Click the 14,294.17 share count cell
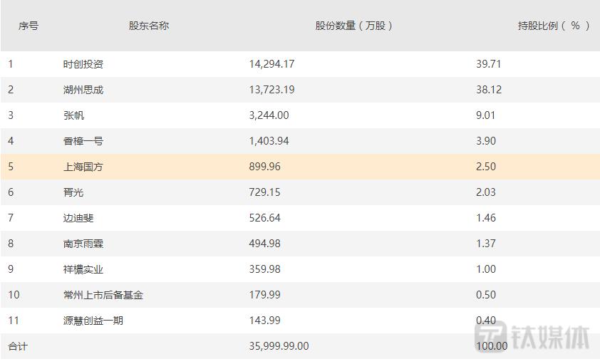Viewport: 600px width, 364px height. point(271,64)
